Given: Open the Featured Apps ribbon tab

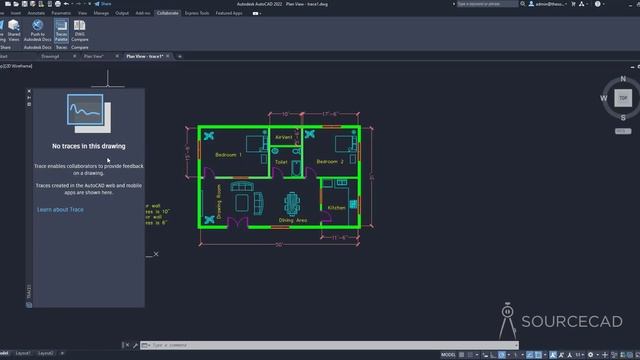Looking at the screenshot, I should pyautogui.click(x=229, y=13).
